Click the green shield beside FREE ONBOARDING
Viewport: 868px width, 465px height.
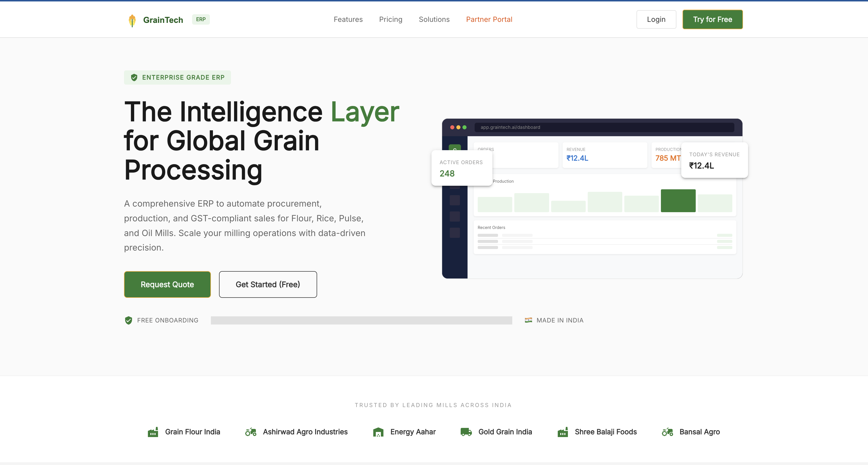point(128,320)
